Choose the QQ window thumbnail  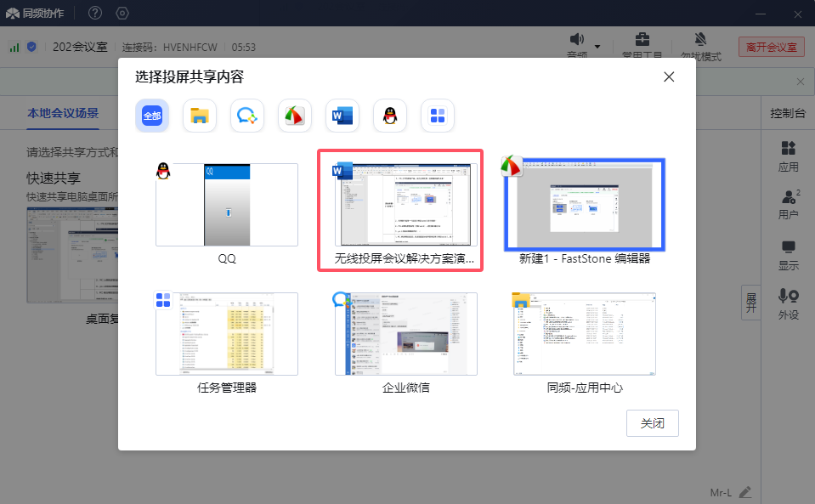(226, 205)
